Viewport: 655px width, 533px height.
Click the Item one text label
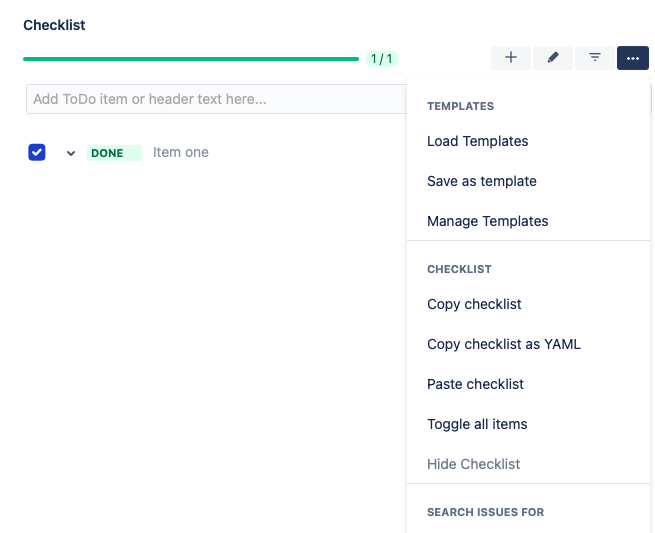coord(181,153)
